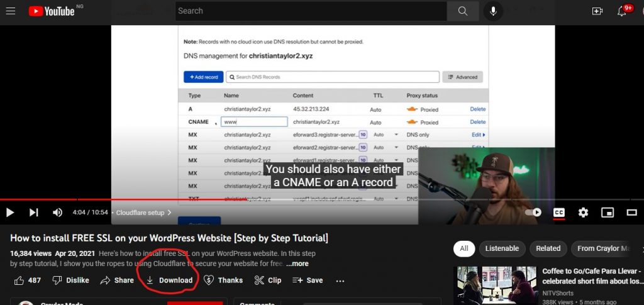This screenshot has width=644, height=305.
Task: Click the priority 10 badge on eforward3
Action: [363, 135]
